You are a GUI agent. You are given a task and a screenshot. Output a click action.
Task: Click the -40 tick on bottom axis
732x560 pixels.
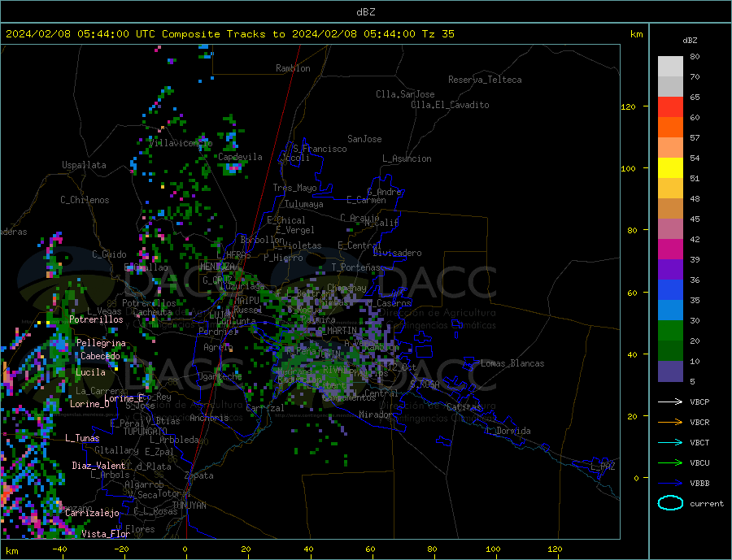pyautogui.click(x=59, y=549)
